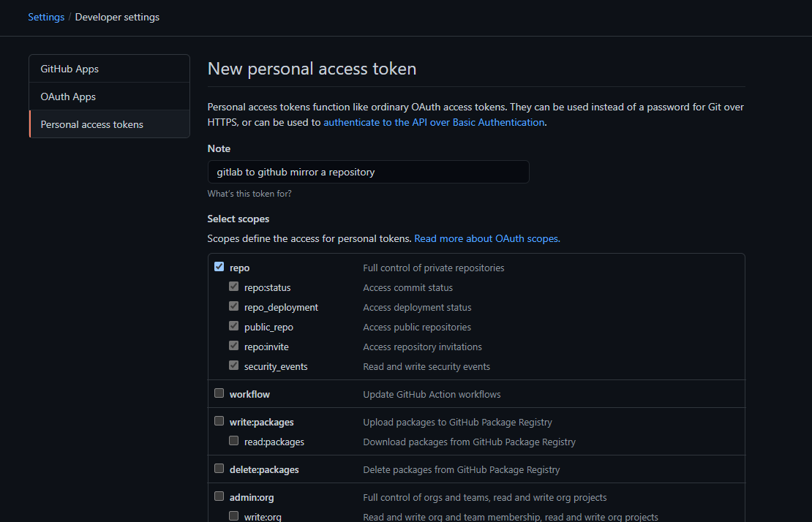
Task: Click 'Access commit status' description
Action: (x=407, y=287)
